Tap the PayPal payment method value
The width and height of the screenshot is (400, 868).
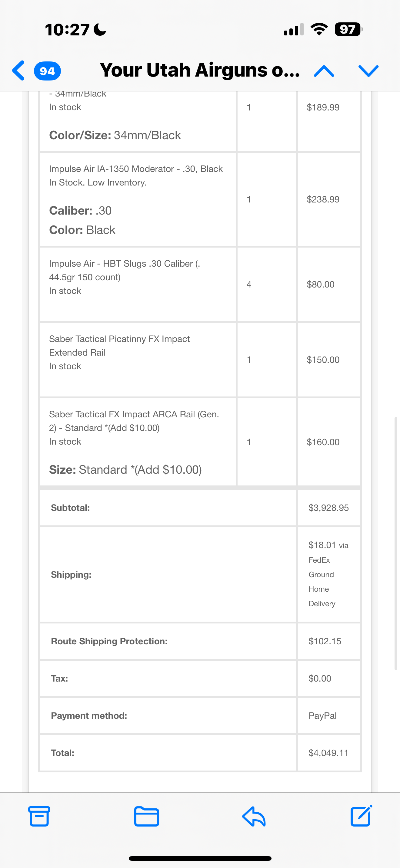click(x=322, y=716)
